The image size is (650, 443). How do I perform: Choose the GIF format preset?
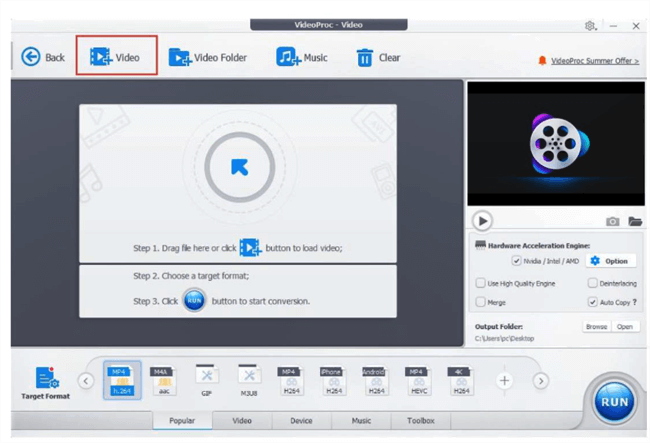(x=206, y=381)
